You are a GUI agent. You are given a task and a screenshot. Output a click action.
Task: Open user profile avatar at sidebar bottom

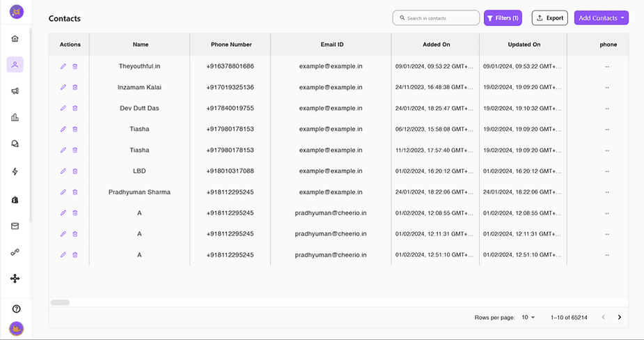point(17,328)
